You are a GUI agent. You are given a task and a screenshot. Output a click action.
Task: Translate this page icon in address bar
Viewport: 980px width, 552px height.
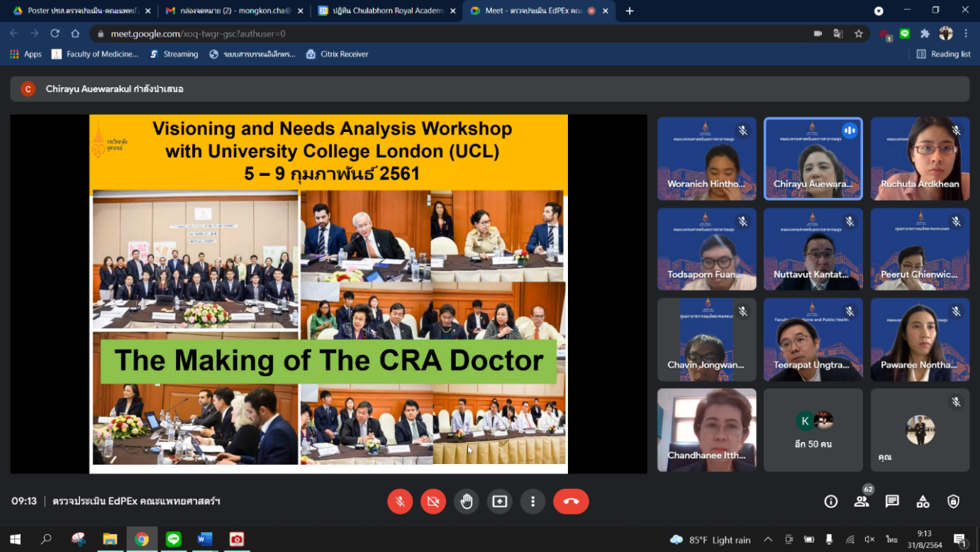click(838, 33)
